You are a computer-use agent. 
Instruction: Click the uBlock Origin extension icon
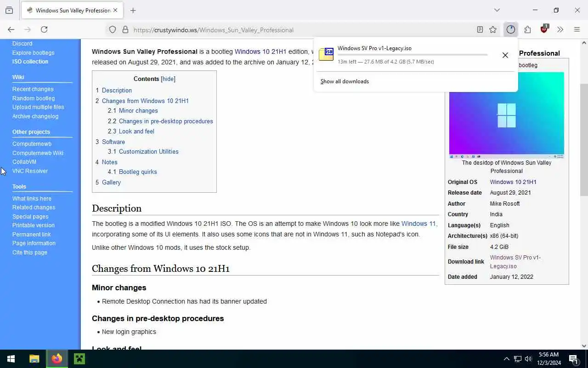[x=544, y=29]
